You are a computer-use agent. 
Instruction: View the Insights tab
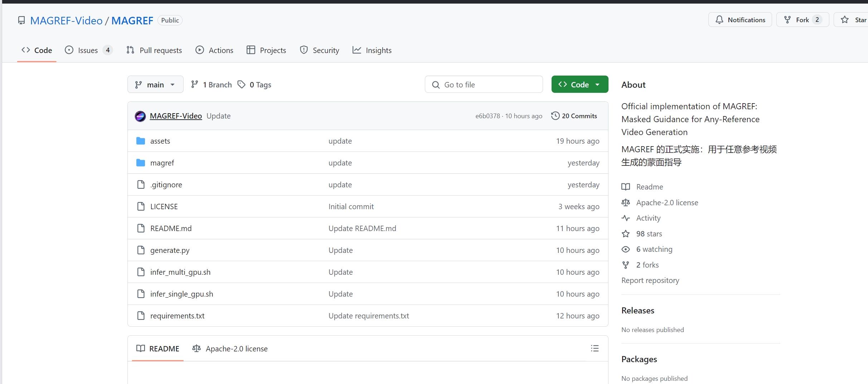(x=372, y=50)
